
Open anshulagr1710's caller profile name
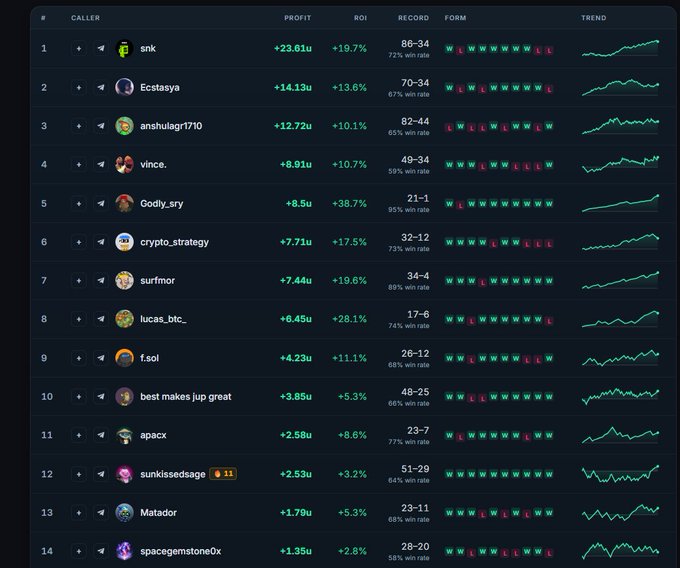pos(171,126)
